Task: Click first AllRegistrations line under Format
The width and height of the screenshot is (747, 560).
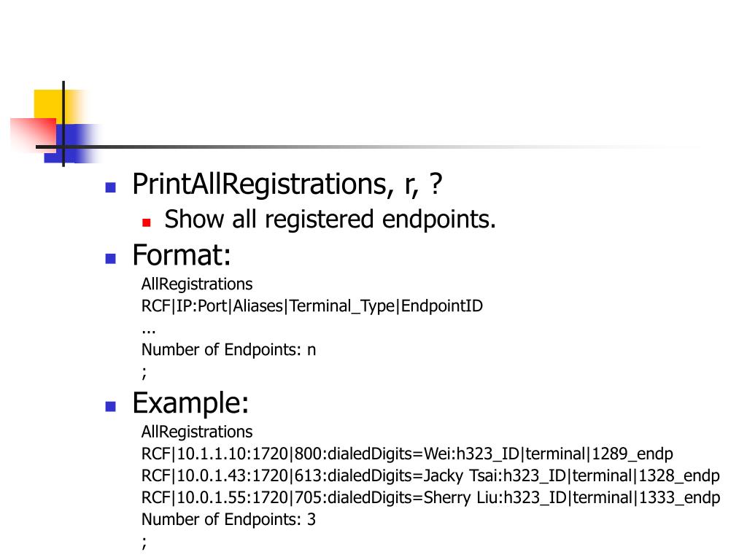Action: [197, 284]
